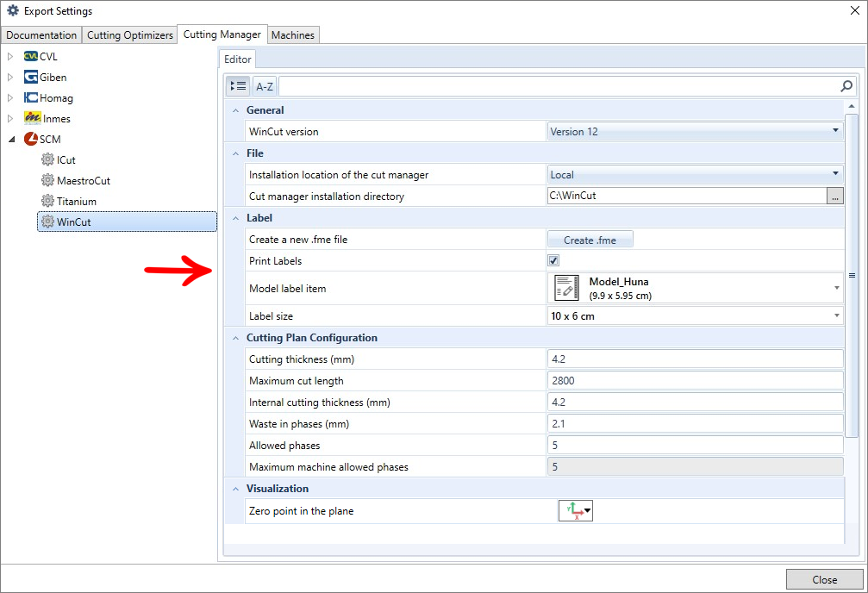Click the Homag brand icon
Image resolution: width=868 pixels, height=593 pixels.
tap(31, 98)
